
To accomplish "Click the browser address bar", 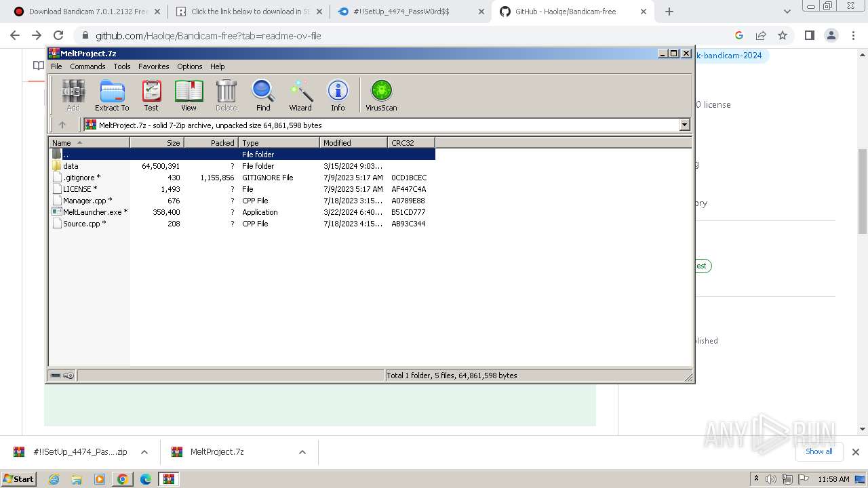I will tap(407, 35).
